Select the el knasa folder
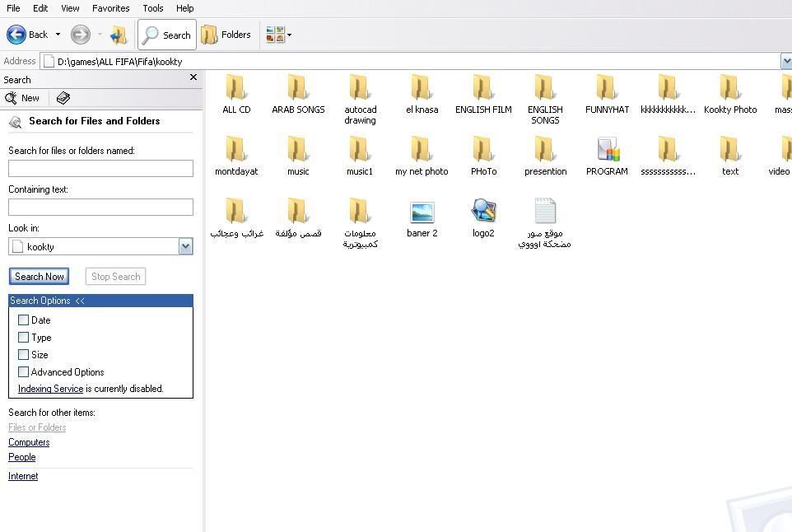 (x=422, y=95)
